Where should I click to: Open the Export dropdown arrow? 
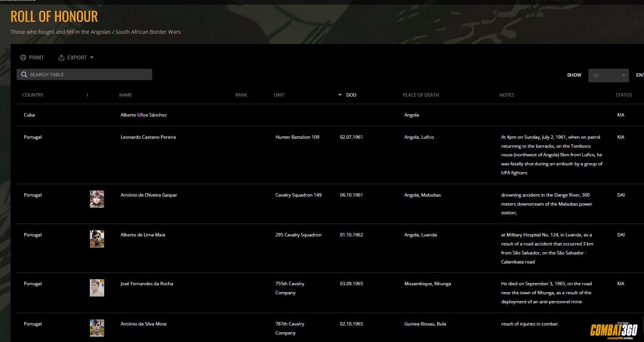click(x=92, y=58)
